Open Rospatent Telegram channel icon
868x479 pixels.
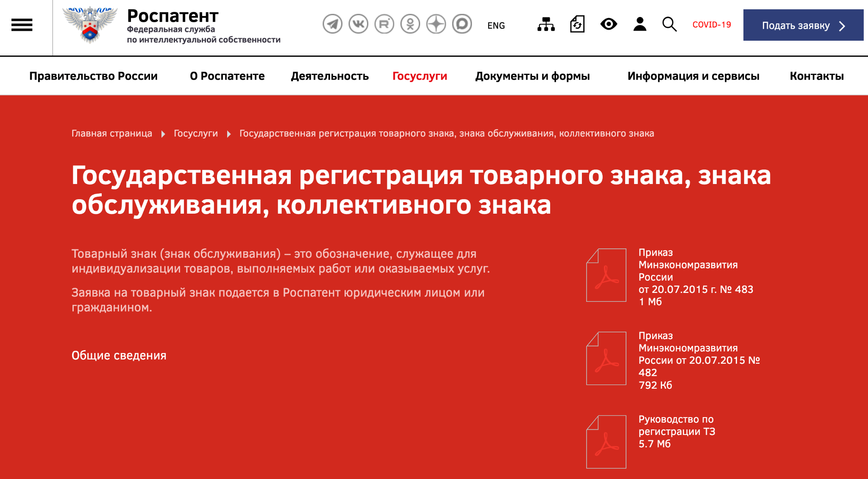[332, 24]
